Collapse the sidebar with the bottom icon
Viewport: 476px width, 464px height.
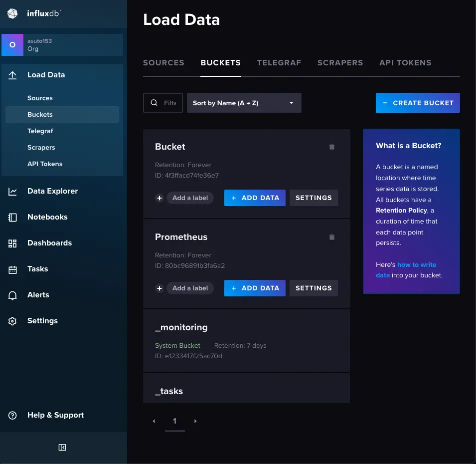62,447
